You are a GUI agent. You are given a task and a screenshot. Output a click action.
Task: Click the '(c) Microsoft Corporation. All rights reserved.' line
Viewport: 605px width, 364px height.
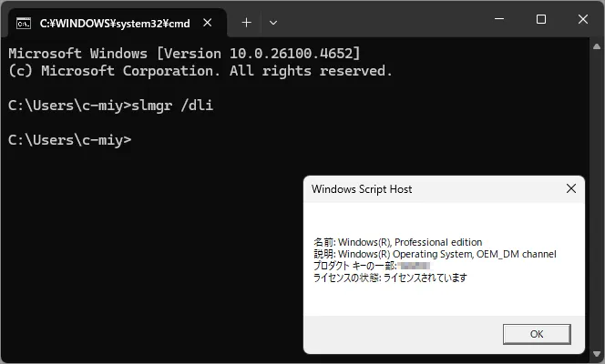coord(200,71)
